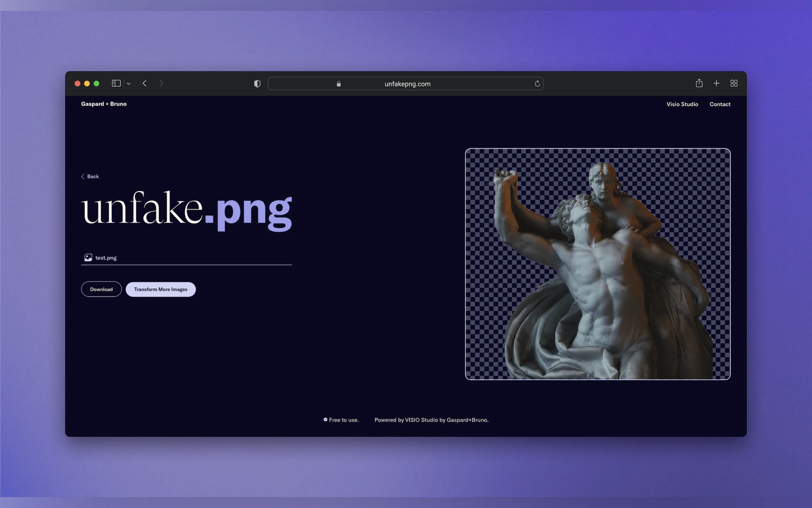Click the transparent statue preview image
The image size is (812, 508).
coord(597,264)
